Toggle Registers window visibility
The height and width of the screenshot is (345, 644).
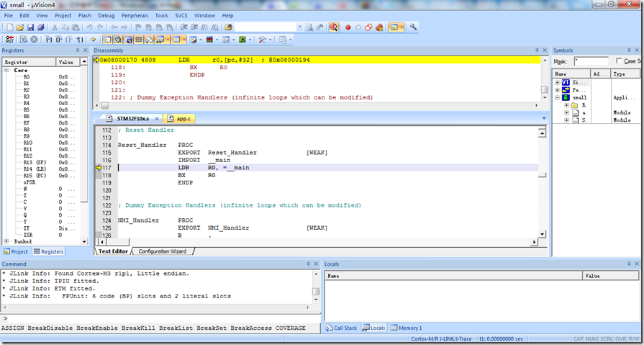click(139, 40)
